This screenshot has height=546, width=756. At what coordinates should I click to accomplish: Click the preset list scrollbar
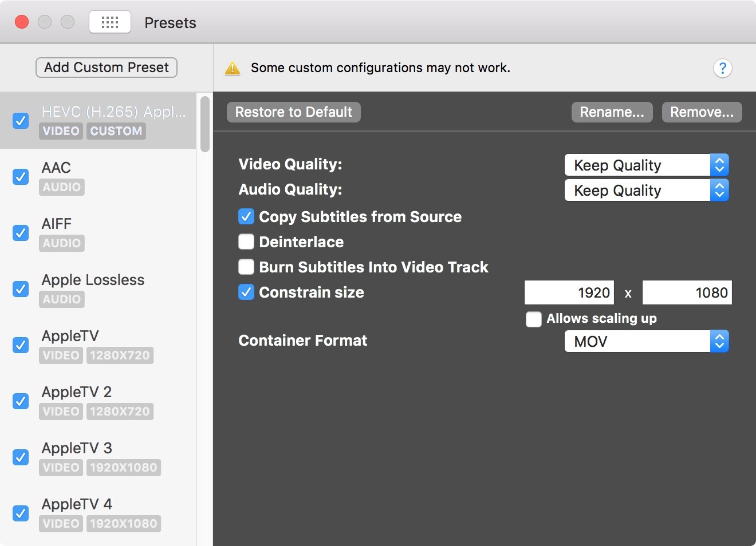tap(205, 124)
